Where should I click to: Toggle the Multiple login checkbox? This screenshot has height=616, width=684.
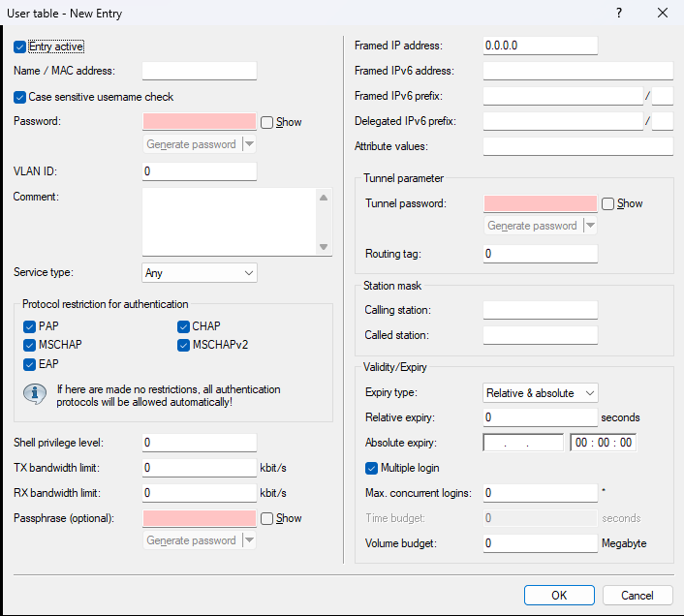tap(372, 468)
